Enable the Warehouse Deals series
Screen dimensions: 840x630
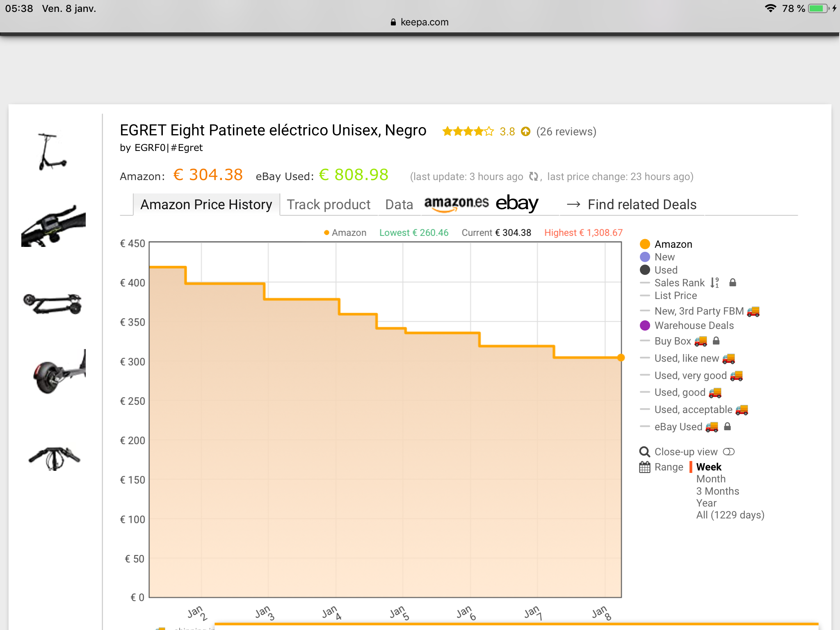tap(694, 325)
